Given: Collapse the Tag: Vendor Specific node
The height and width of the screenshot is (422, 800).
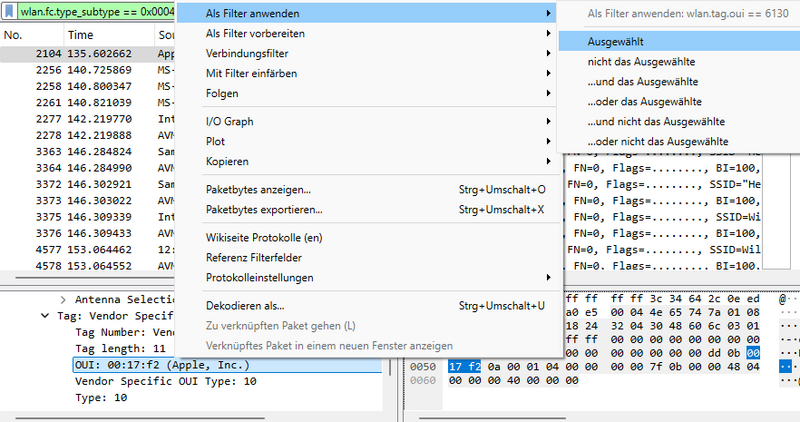Looking at the screenshot, I should coord(43,315).
